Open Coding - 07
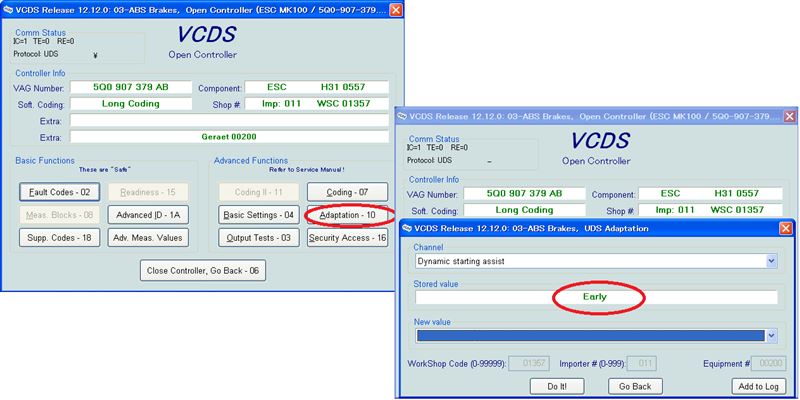Viewport: 800px width, 400px height. (x=347, y=192)
